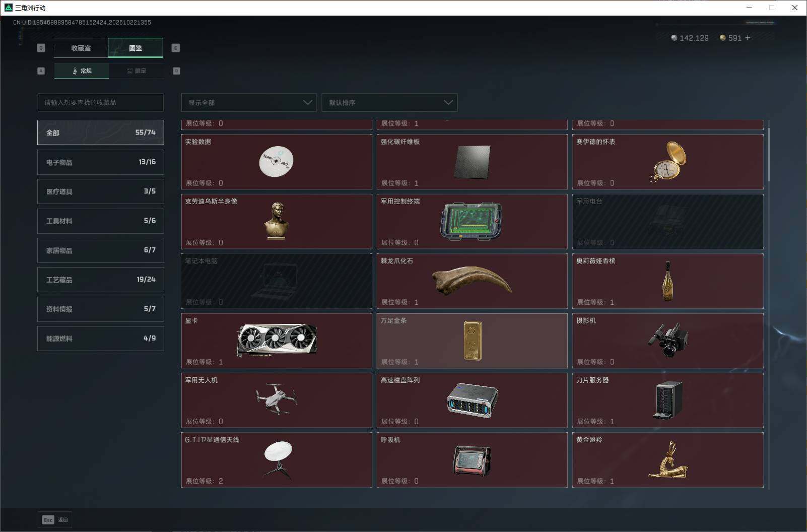Click the 棘龙爪化石 claw icon
Screen dimensions: 807x532
point(472,281)
